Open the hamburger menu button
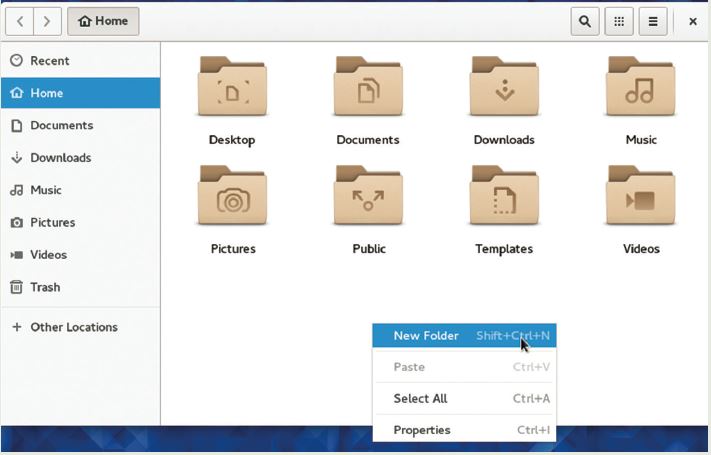711x455 pixels. [653, 21]
